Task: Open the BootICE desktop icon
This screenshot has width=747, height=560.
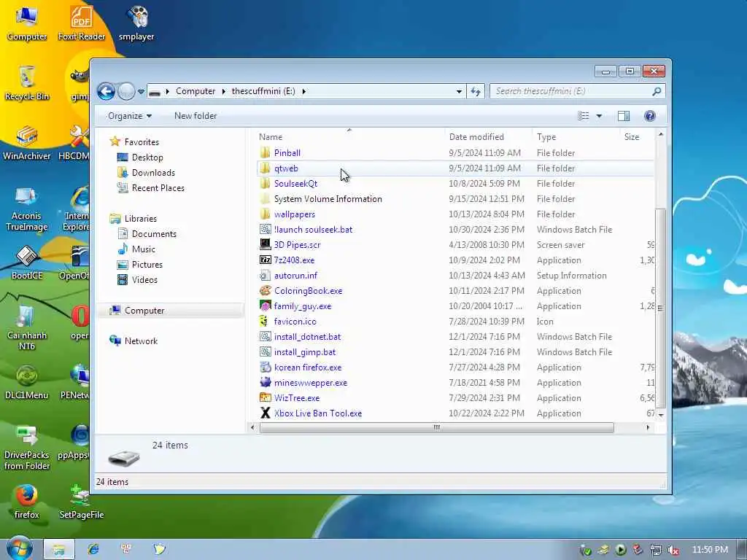Action: click(27, 262)
